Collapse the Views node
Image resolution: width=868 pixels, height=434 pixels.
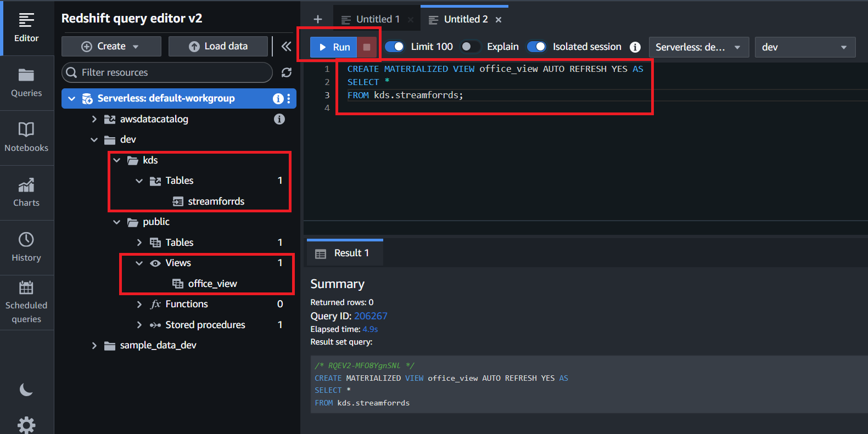coord(139,263)
